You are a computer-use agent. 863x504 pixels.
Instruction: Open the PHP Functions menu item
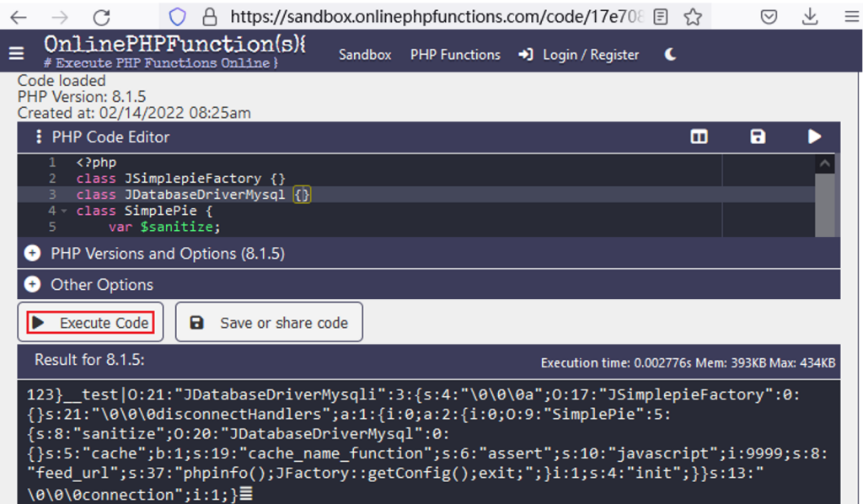point(455,55)
